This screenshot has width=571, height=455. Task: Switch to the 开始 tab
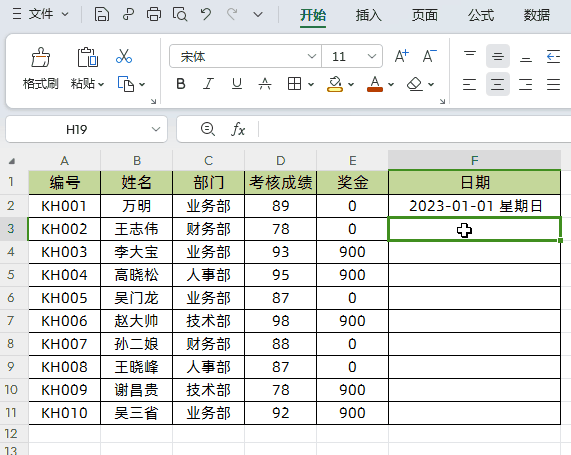click(x=313, y=15)
